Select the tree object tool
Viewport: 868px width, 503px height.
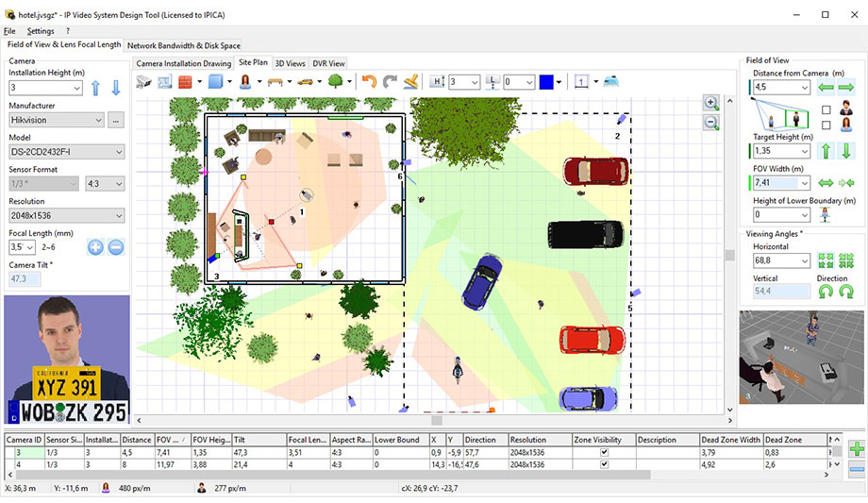(335, 81)
